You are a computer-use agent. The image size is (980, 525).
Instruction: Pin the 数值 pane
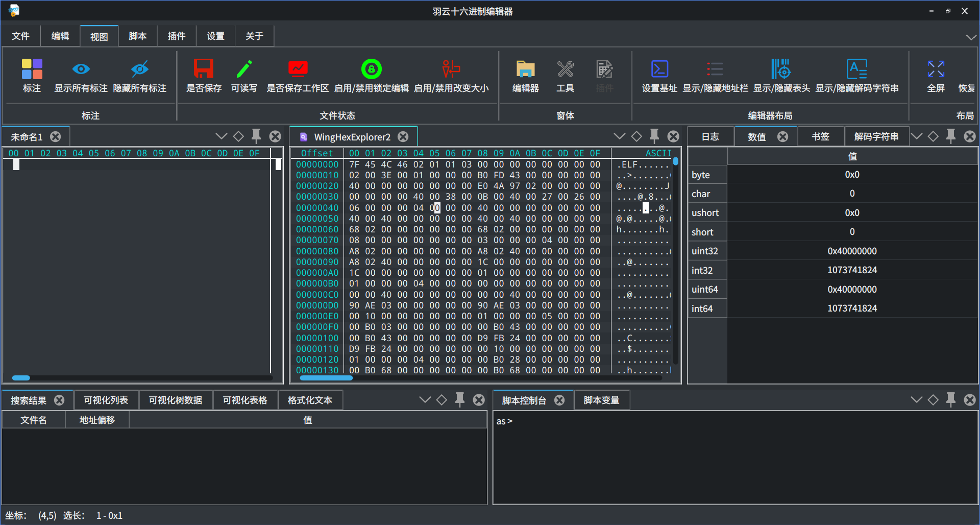point(951,136)
